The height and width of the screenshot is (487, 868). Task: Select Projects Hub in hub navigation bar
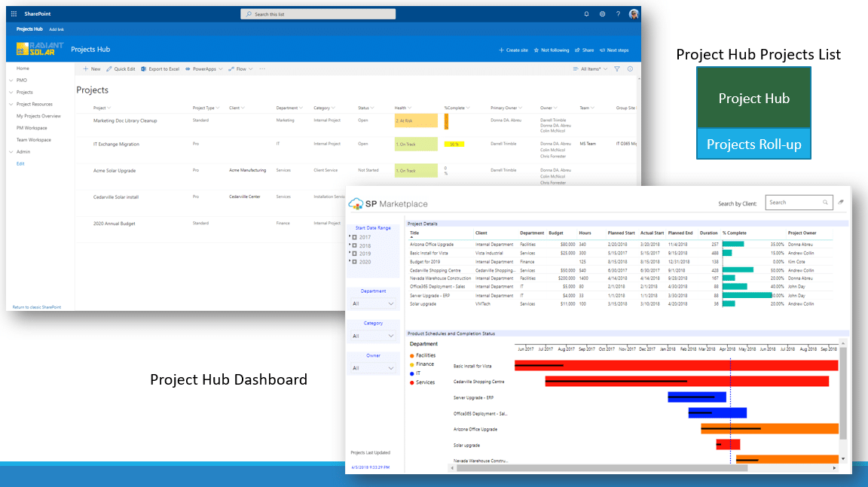[x=29, y=29]
